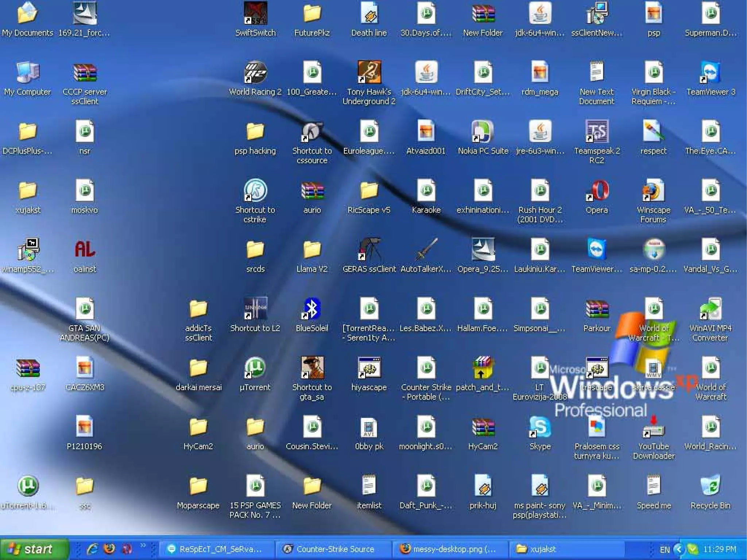The image size is (747, 560).
Task: Expand the quick launch overflow chevron
Action: 143,545
